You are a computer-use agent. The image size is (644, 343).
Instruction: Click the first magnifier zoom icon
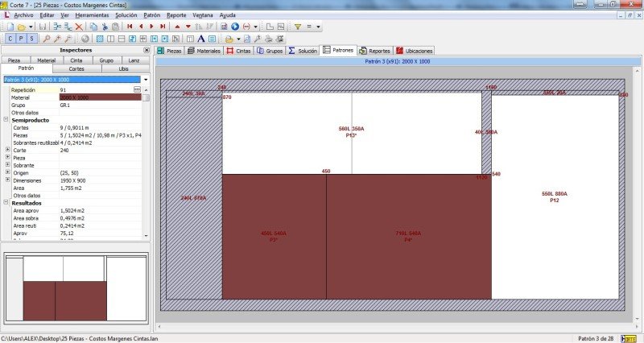pos(47,39)
